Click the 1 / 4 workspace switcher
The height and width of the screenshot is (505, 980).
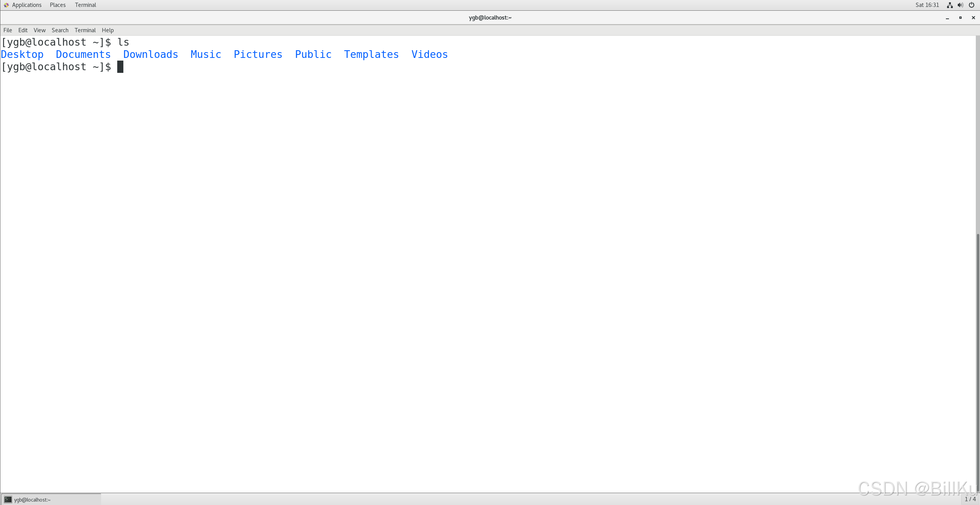[970, 499]
